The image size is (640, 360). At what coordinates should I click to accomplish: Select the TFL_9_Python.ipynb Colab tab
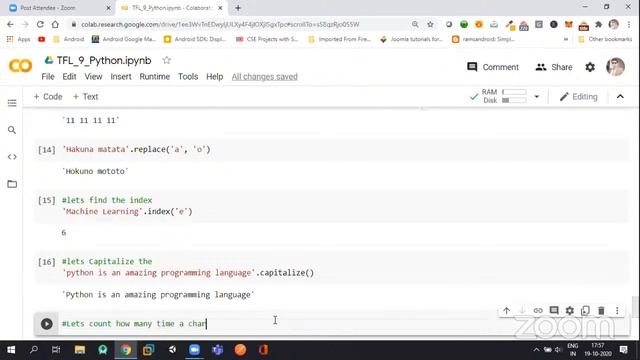[172, 8]
